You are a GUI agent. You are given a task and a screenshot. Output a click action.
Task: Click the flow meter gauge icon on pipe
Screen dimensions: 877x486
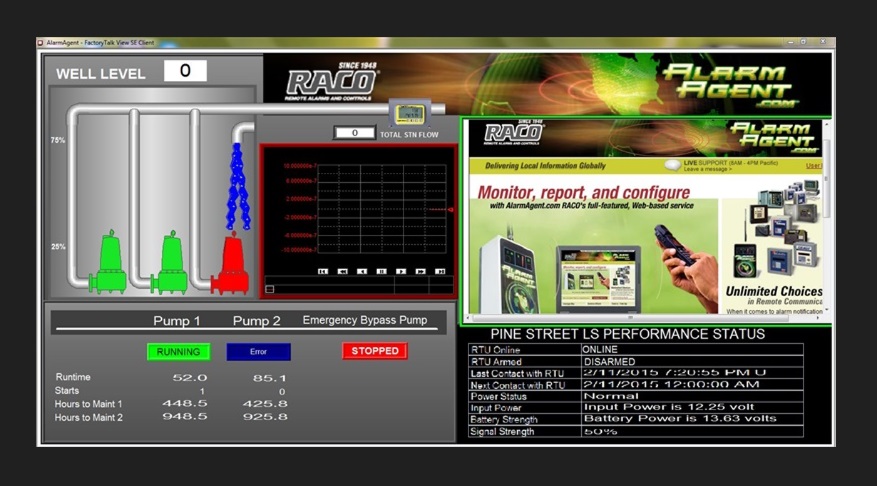pos(409,114)
